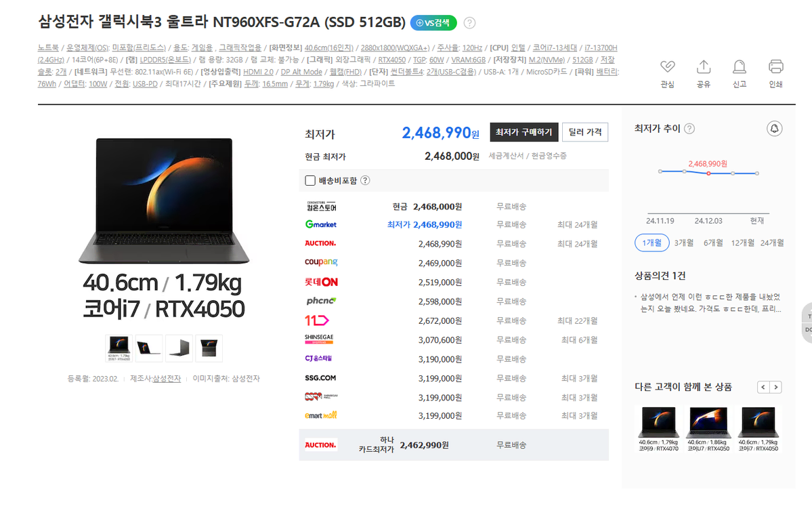Open the RTX4050 spec link
812x519 pixels.
coord(392,60)
